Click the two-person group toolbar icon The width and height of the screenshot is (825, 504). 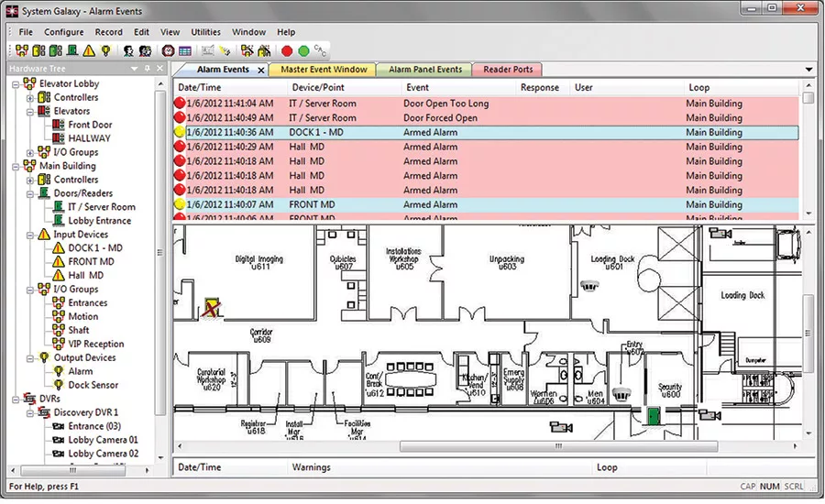[x=145, y=50]
